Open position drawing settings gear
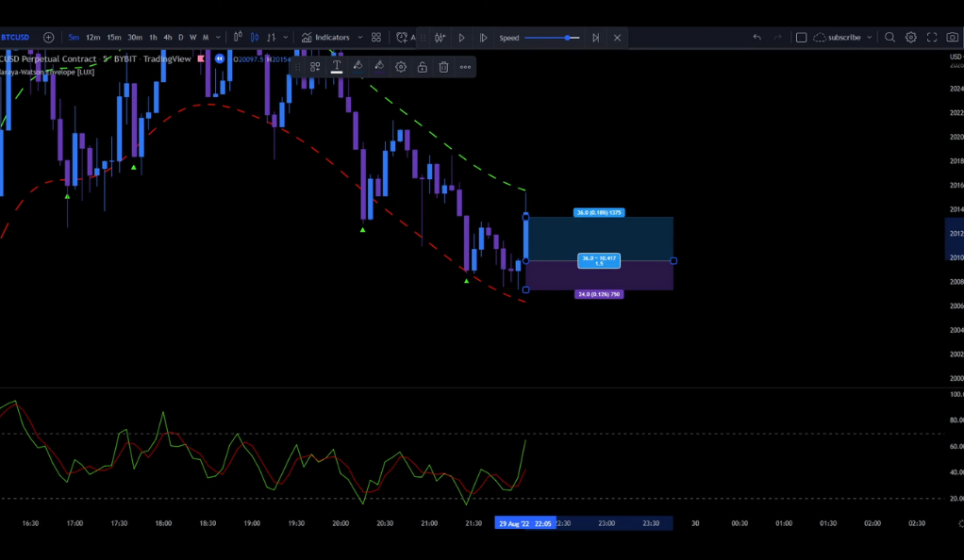Screen dimensions: 964x560 pos(401,67)
